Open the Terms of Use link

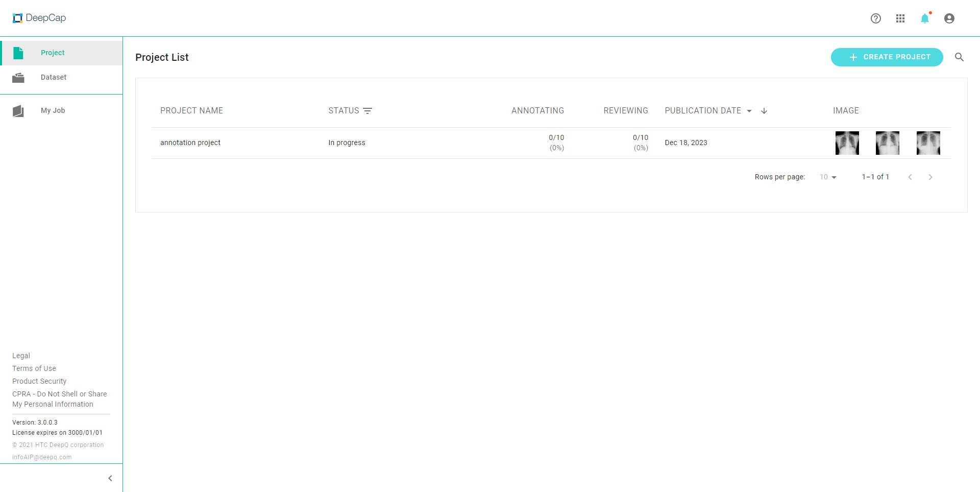34,368
